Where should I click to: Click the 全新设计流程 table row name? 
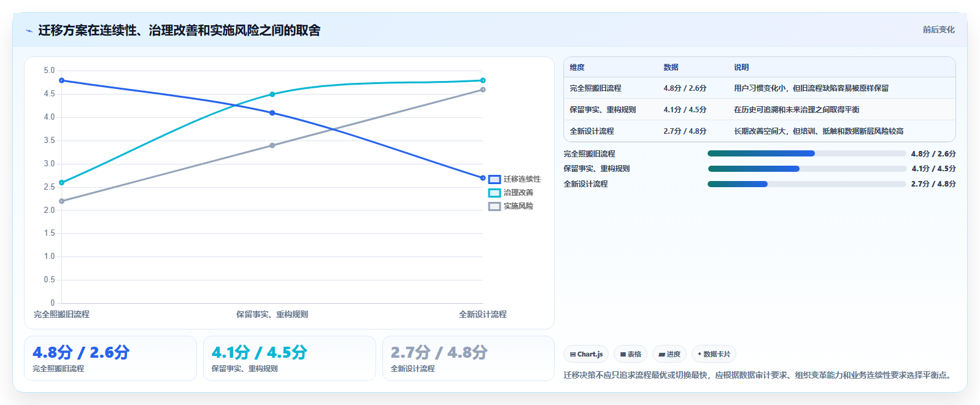pyautogui.click(x=592, y=131)
